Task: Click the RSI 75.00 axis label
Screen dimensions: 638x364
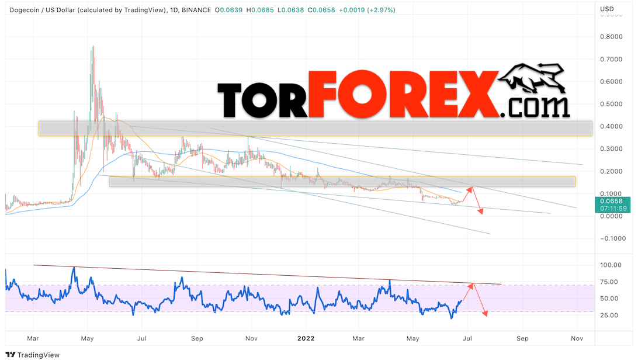Action: coord(609,282)
